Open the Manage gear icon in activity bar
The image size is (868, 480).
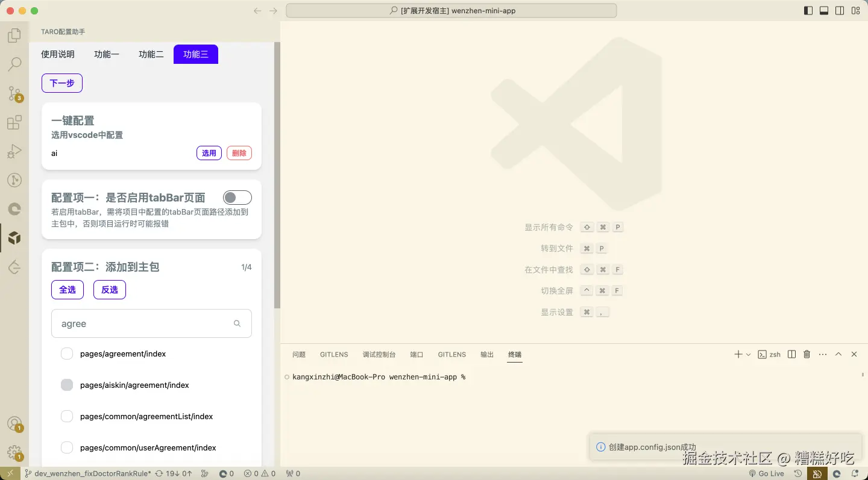point(14,453)
